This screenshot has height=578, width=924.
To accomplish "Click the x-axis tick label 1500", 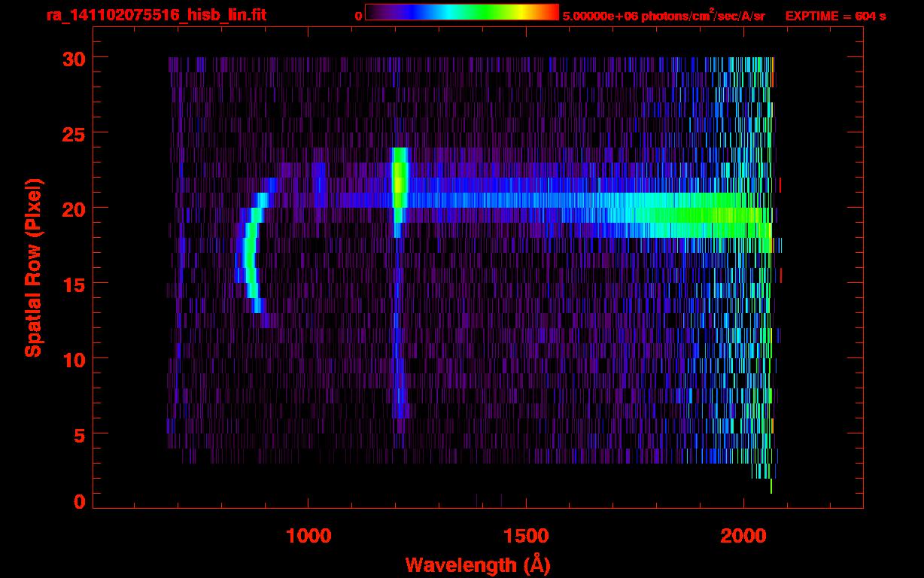I will [x=526, y=536].
